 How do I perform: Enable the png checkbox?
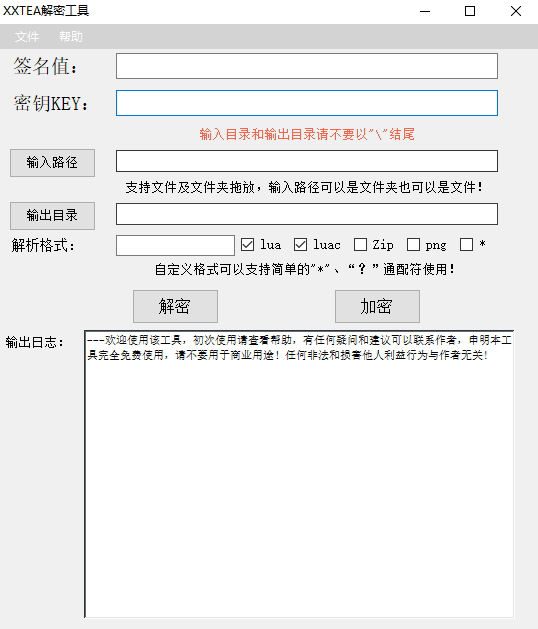coord(413,245)
